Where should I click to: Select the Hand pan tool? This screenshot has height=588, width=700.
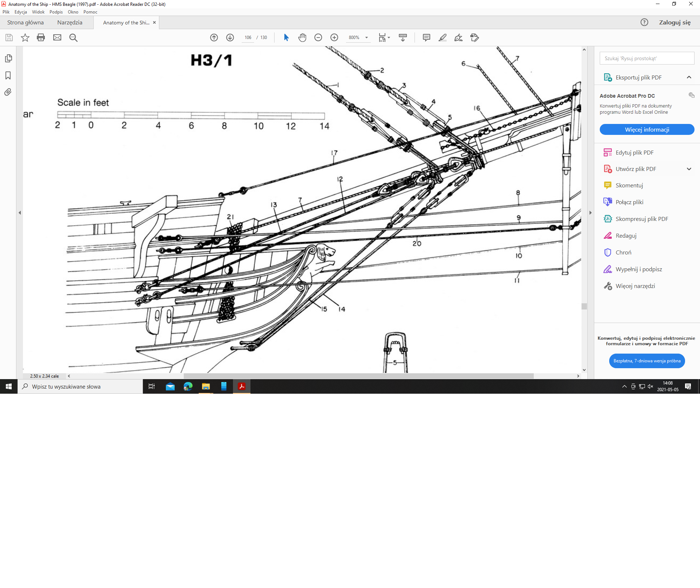(302, 38)
